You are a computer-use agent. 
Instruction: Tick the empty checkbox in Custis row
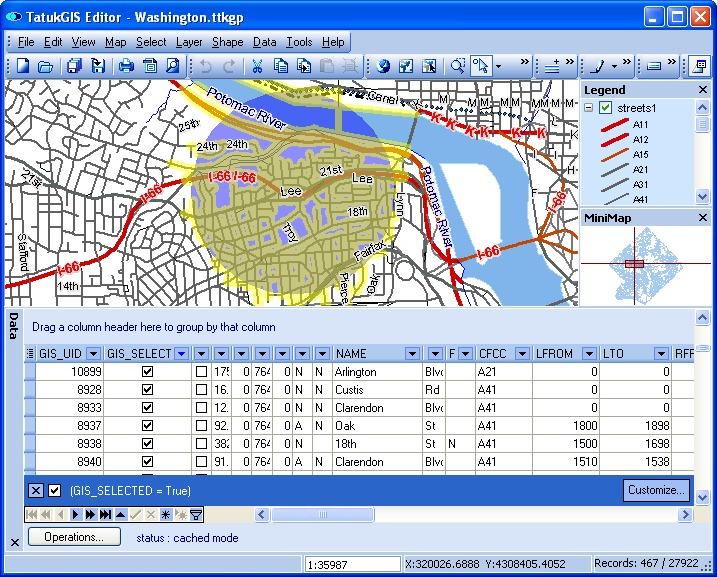(x=201, y=390)
